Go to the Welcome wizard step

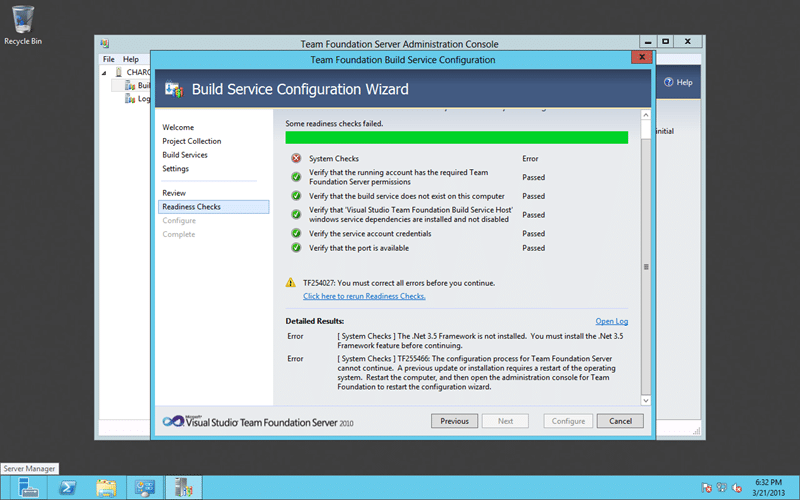click(x=178, y=127)
